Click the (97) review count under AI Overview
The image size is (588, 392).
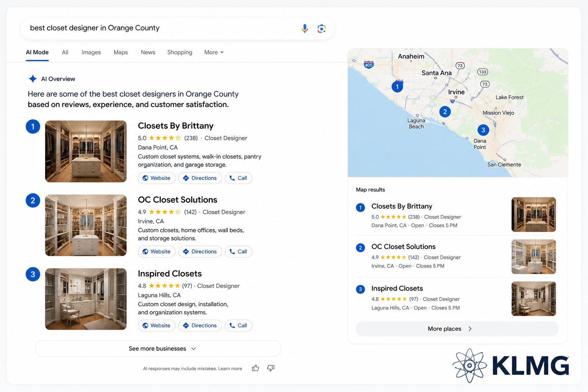[187, 286]
